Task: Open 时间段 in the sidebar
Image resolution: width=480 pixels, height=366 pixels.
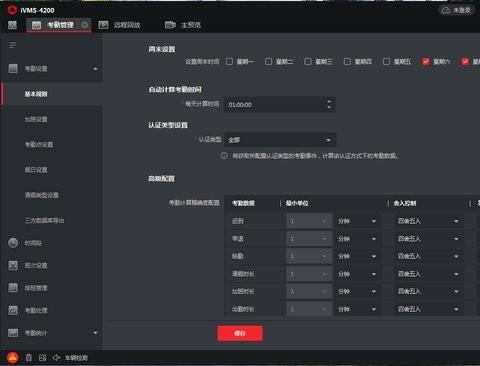Action: point(33,243)
